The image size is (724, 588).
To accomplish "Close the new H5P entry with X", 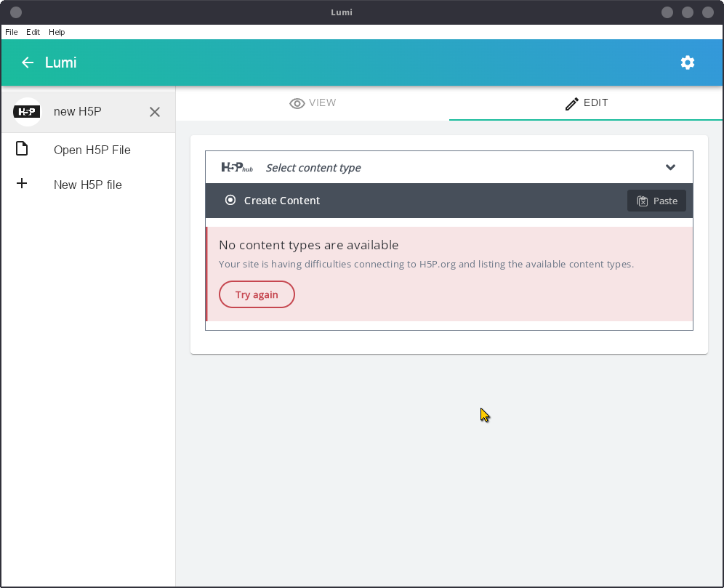I will (x=155, y=112).
